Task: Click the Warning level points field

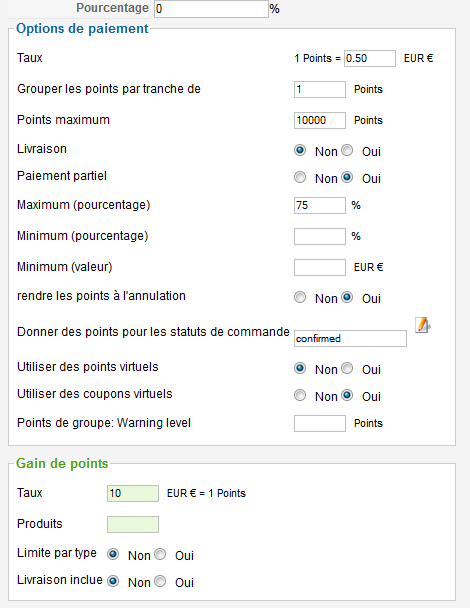Action: tap(320, 423)
